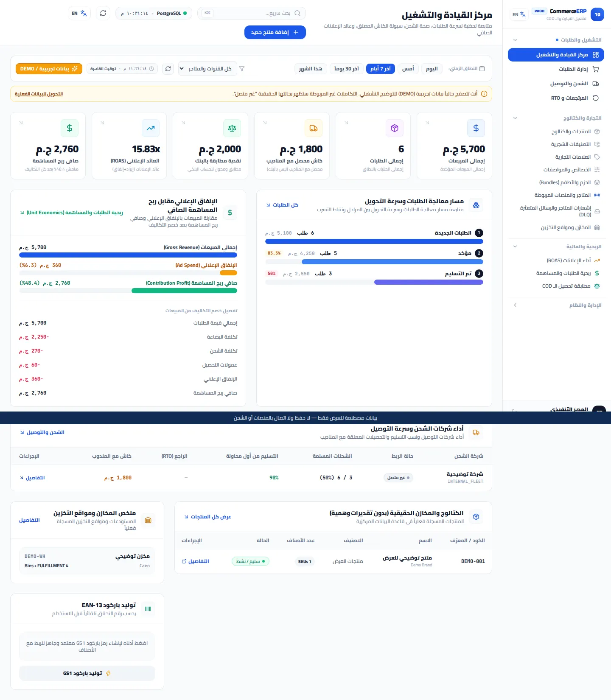Screen dimensions: 611x700
Task: Open المنتجات والكتالوج in sidebar
Action: point(556,132)
